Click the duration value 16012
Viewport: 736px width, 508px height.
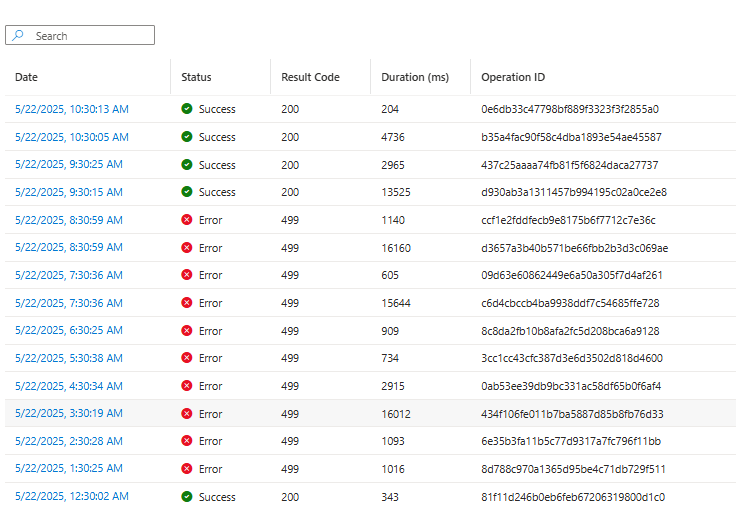[396, 414]
